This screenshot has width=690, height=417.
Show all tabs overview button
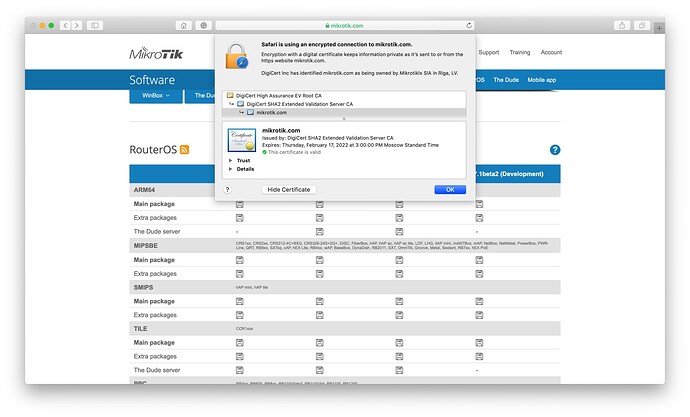(642, 26)
